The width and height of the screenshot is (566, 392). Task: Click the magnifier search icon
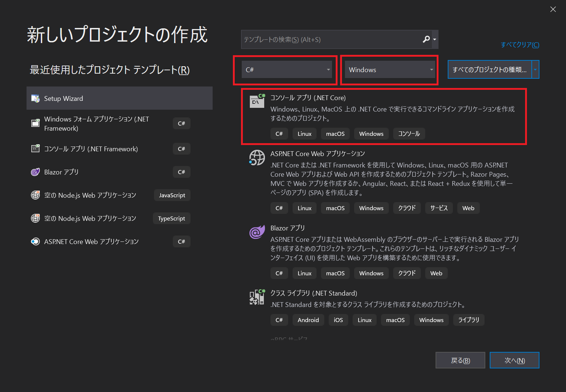(x=426, y=39)
